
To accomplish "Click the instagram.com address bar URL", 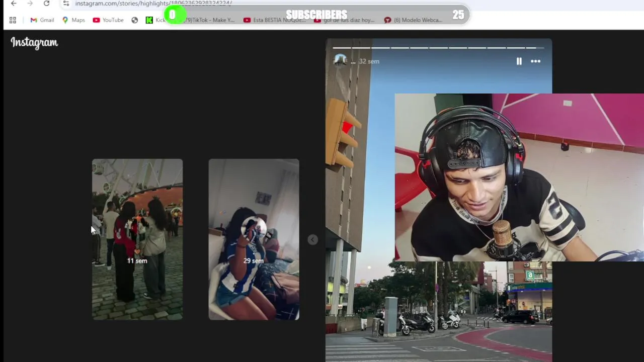I will coord(153,4).
